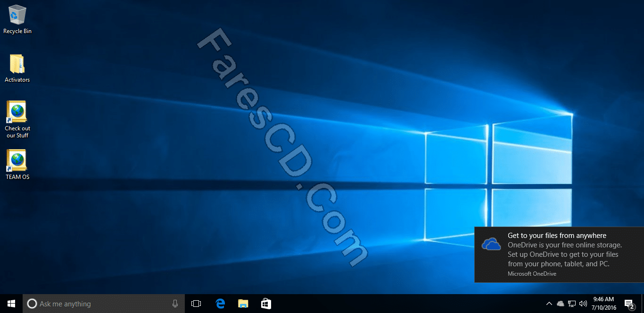The height and width of the screenshot is (313, 644).
Task: Select the Activators folder on desktop
Action: coord(17,68)
